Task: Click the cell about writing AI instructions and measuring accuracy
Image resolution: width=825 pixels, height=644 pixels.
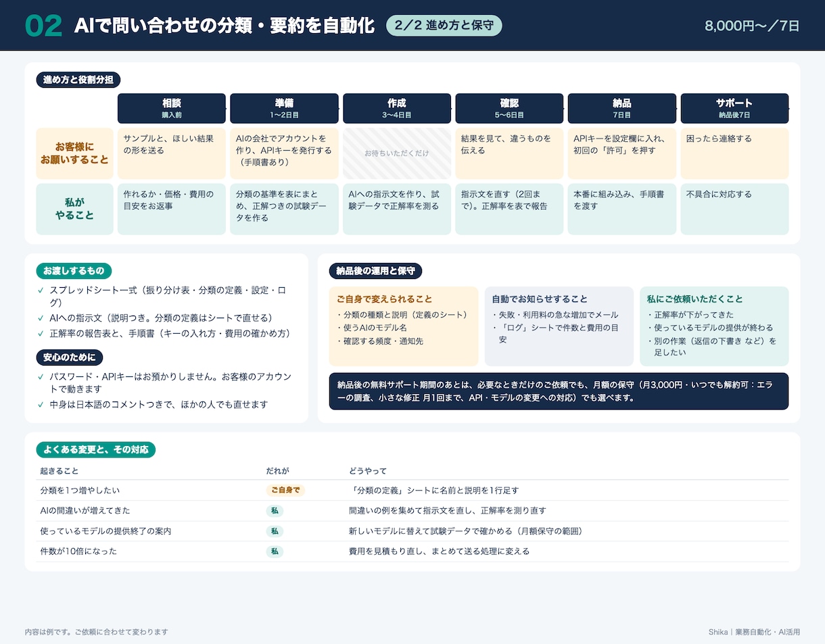Action: click(397, 209)
